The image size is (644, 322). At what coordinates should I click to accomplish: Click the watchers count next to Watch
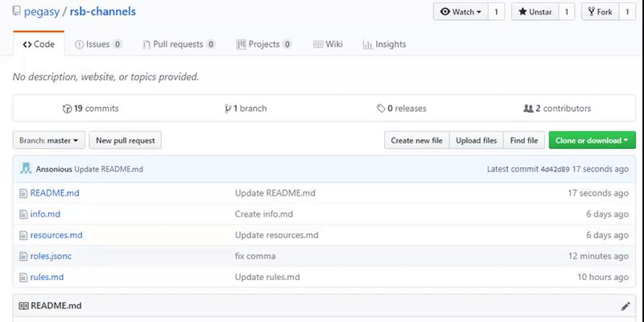496,12
